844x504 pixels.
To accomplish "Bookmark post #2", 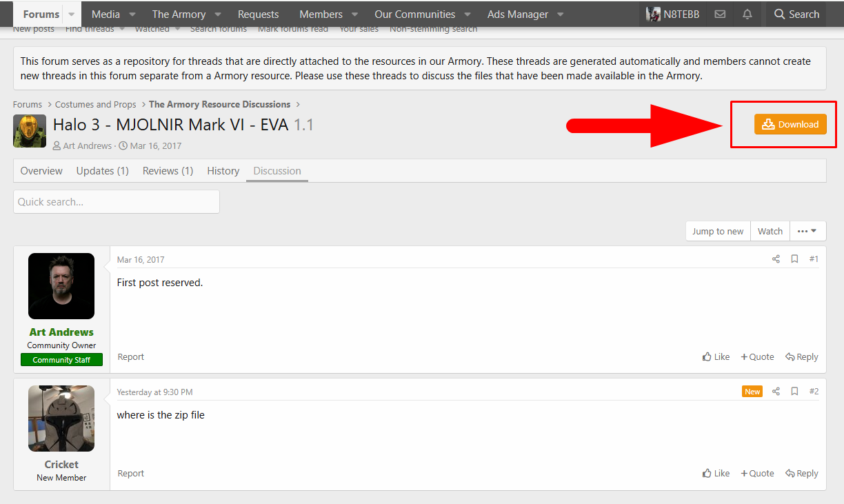I will pyautogui.click(x=794, y=392).
